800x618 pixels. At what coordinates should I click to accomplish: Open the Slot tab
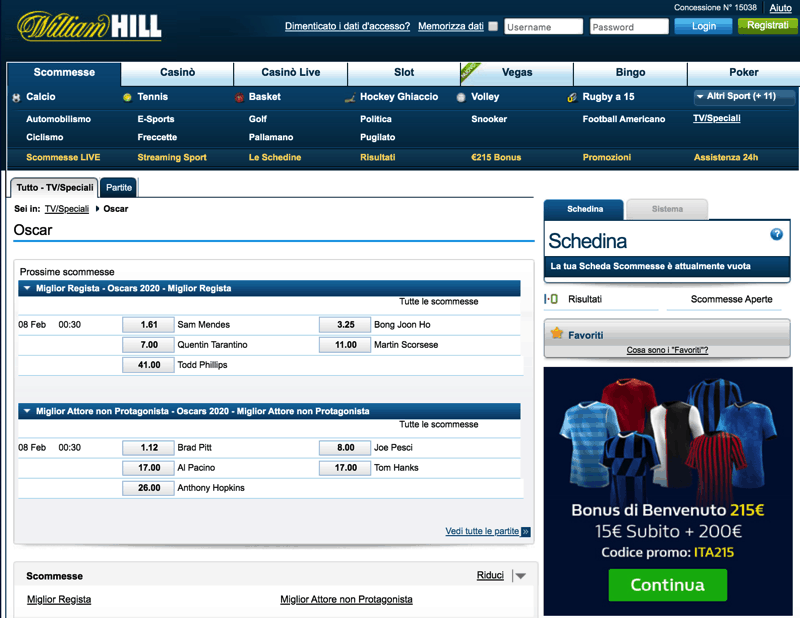click(x=404, y=72)
